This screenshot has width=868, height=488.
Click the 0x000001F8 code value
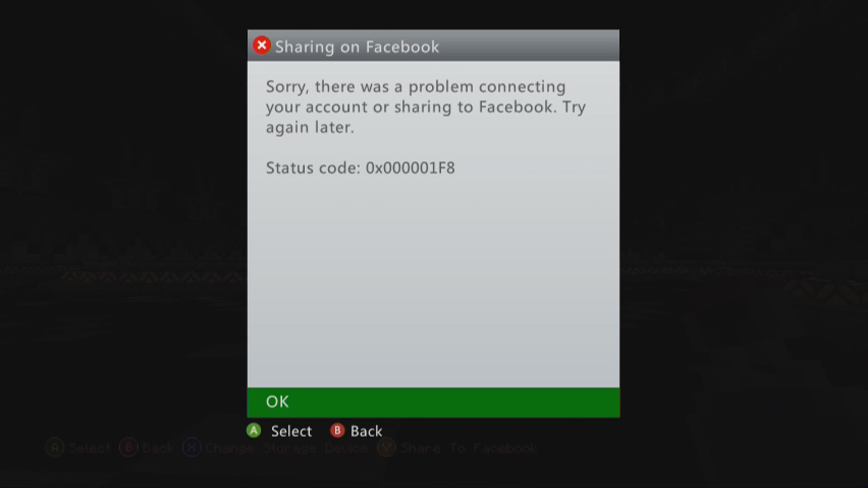(x=410, y=168)
